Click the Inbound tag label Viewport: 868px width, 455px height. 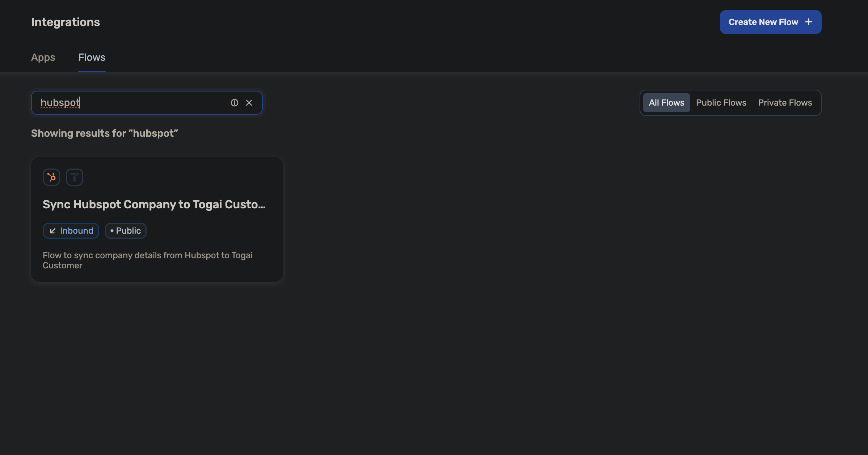(x=77, y=231)
